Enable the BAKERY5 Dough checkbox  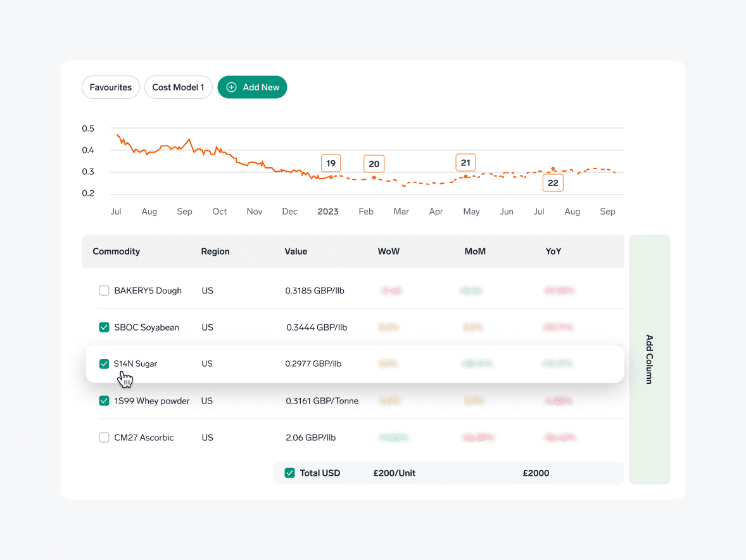point(104,290)
